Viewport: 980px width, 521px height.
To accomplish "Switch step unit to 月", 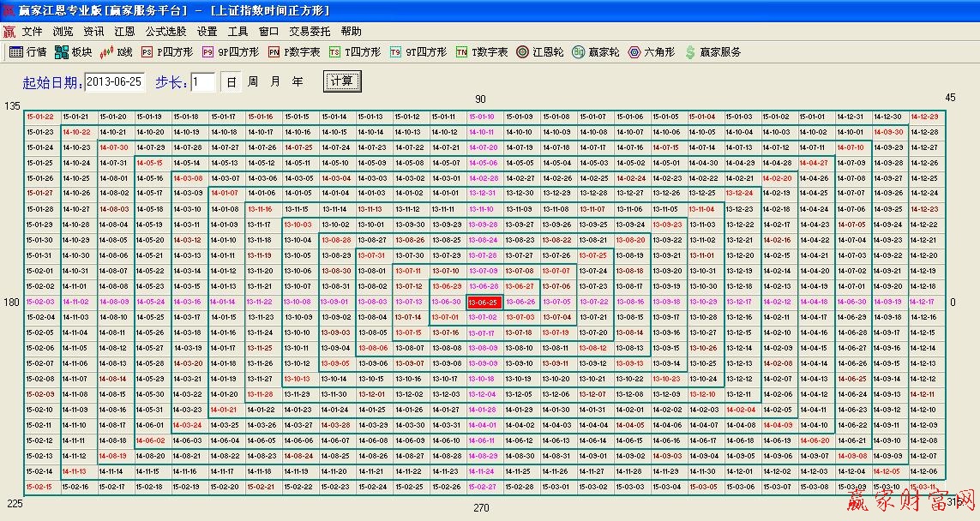I will coord(274,81).
